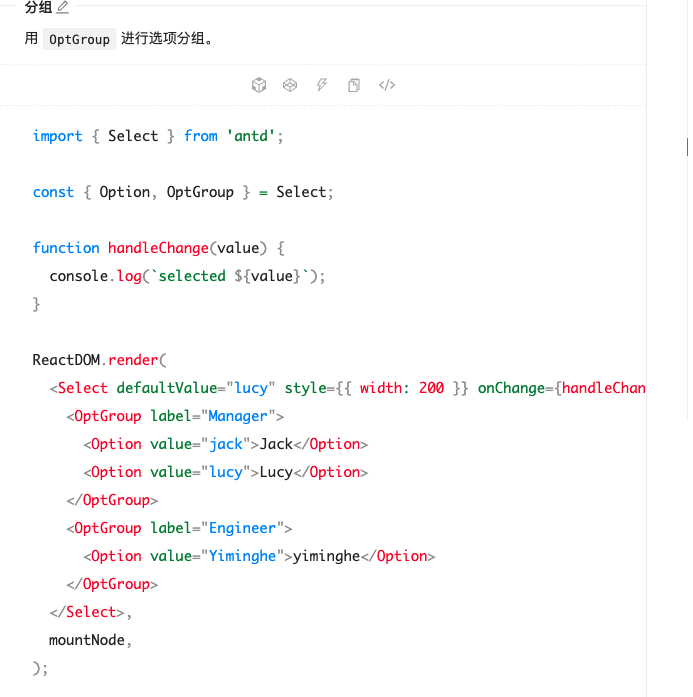Open the demo in CodeSandbox
Image resolution: width=693 pixels, height=697 pixels.
(259, 85)
